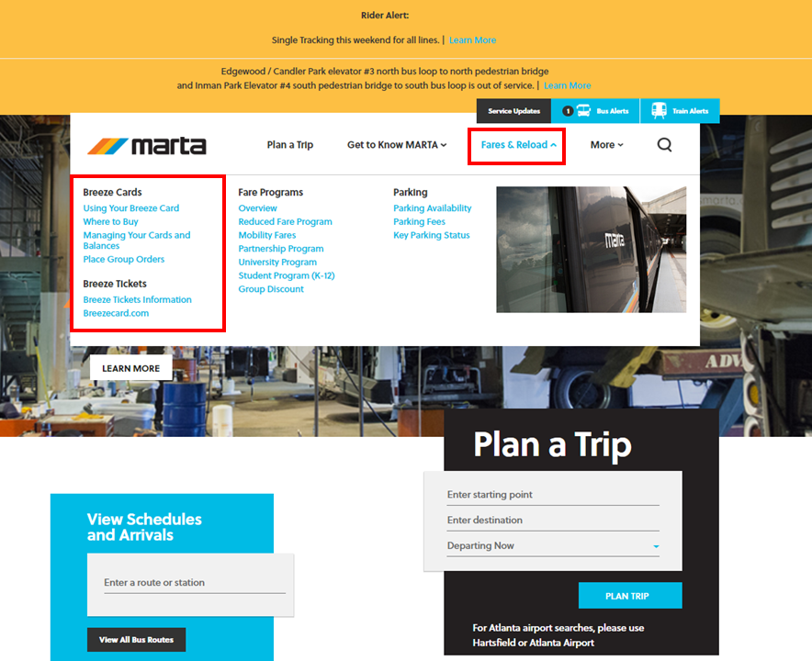This screenshot has height=661, width=812.
Task: Open Mobility Fares link
Action: pyautogui.click(x=267, y=235)
